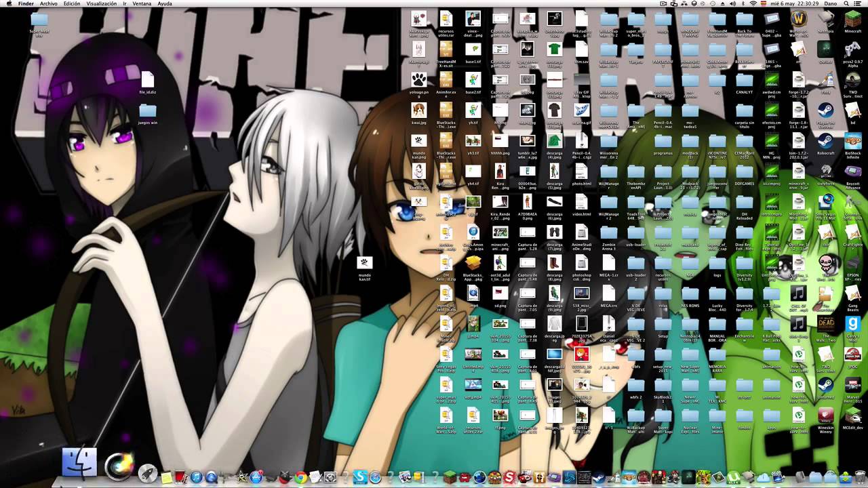Open the programas folder

point(663,141)
